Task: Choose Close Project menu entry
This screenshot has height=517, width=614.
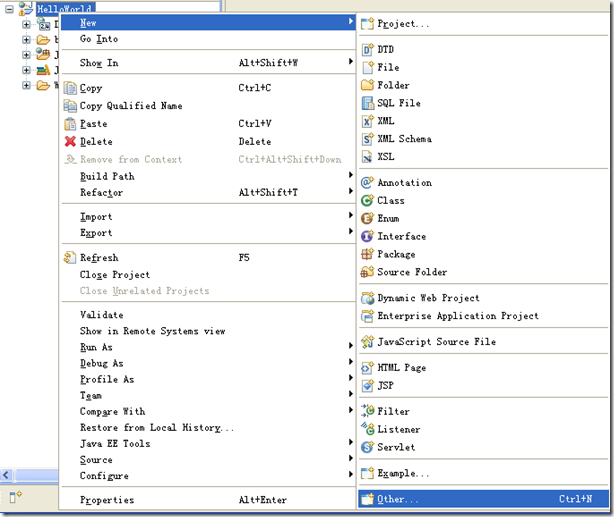Action: pos(208,275)
